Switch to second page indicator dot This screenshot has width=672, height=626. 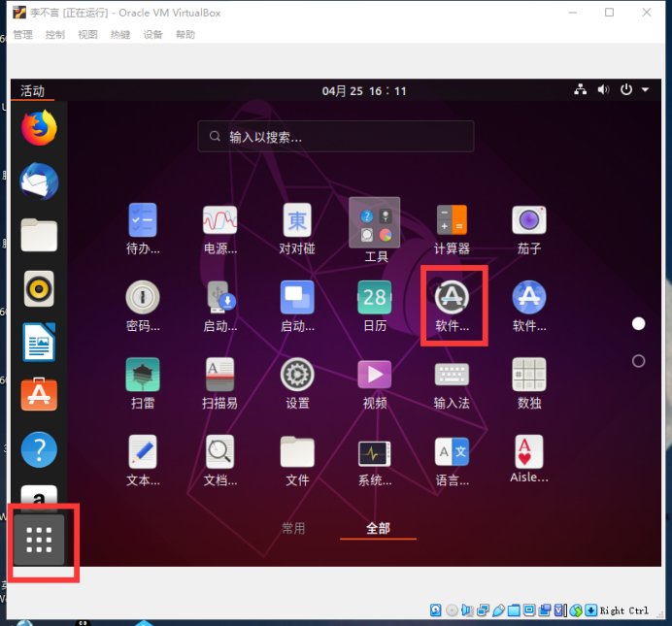tap(638, 361)
